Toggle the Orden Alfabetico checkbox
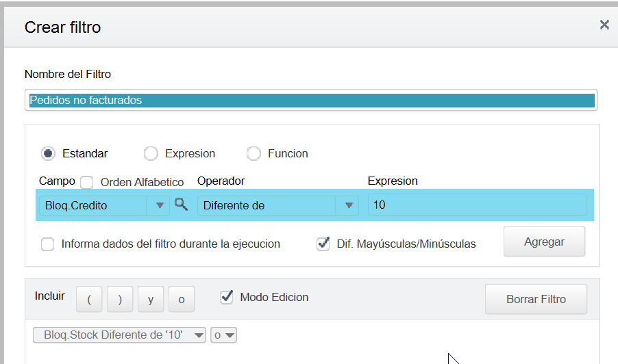Viewport: 618px width, 364px height. [87, 183]
